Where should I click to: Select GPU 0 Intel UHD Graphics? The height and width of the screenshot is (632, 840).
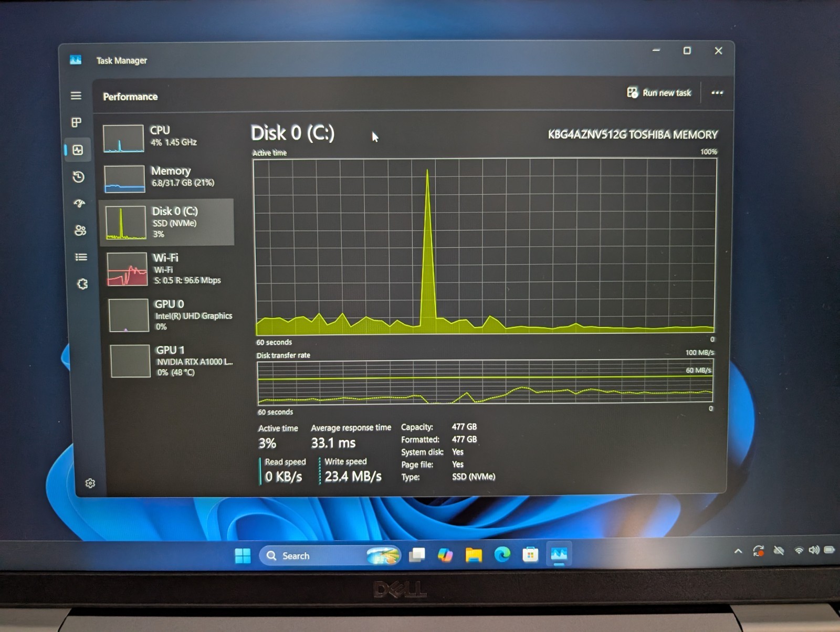coord(170,315)
